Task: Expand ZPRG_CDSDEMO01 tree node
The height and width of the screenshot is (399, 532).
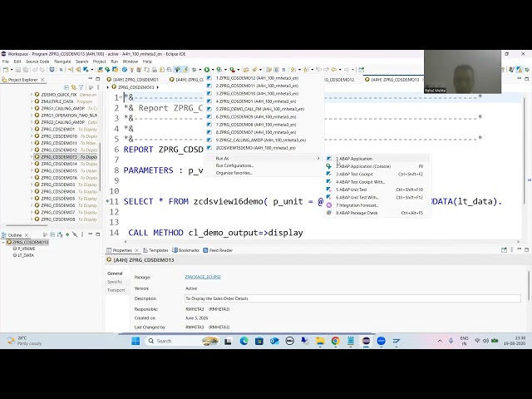Action: pos(32,130)
